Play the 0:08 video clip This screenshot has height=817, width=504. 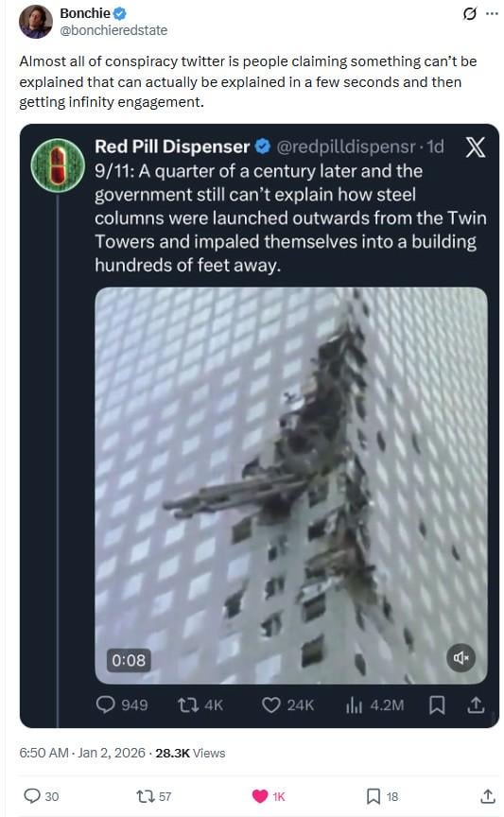[291, 485]
